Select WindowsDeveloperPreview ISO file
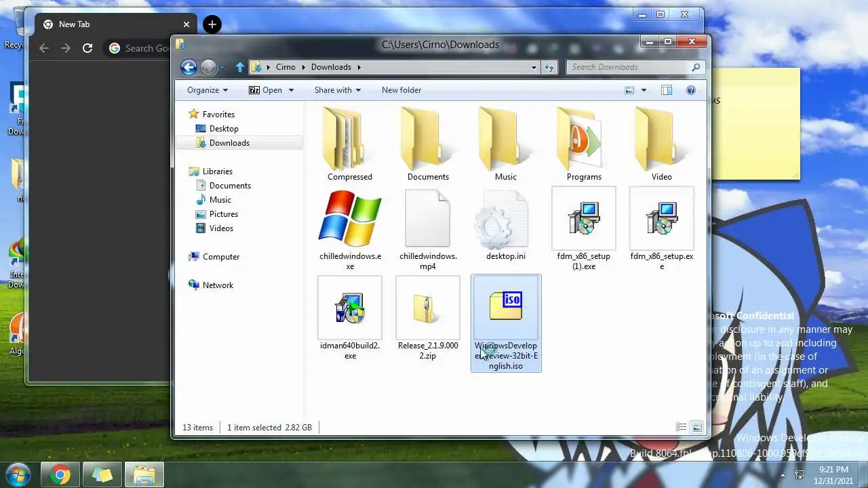The image size is (868, 488). coord(506,323)
